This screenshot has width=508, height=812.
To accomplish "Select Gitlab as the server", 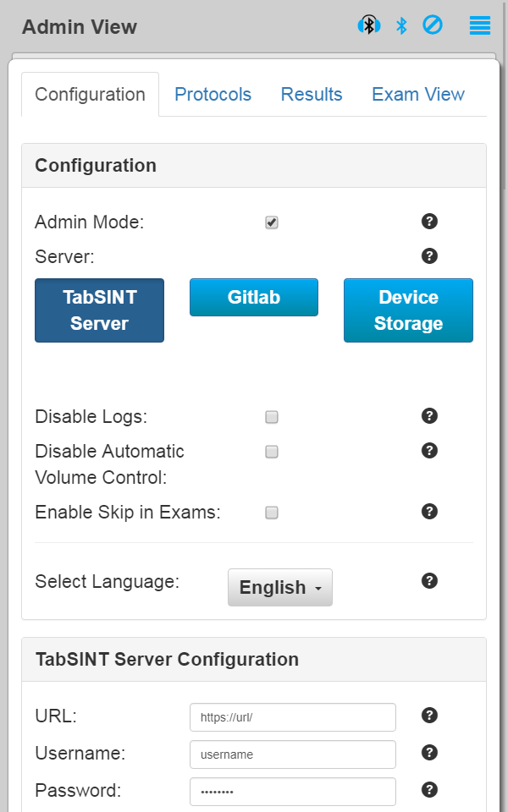I will (254, 298).
